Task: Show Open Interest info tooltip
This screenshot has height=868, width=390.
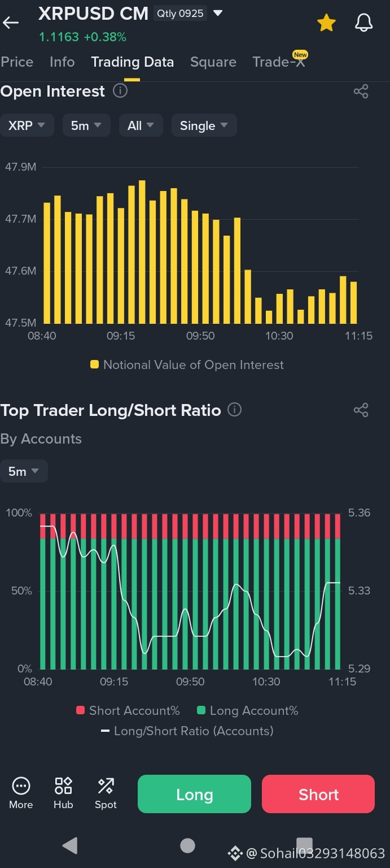Action: tap(120, 90)
